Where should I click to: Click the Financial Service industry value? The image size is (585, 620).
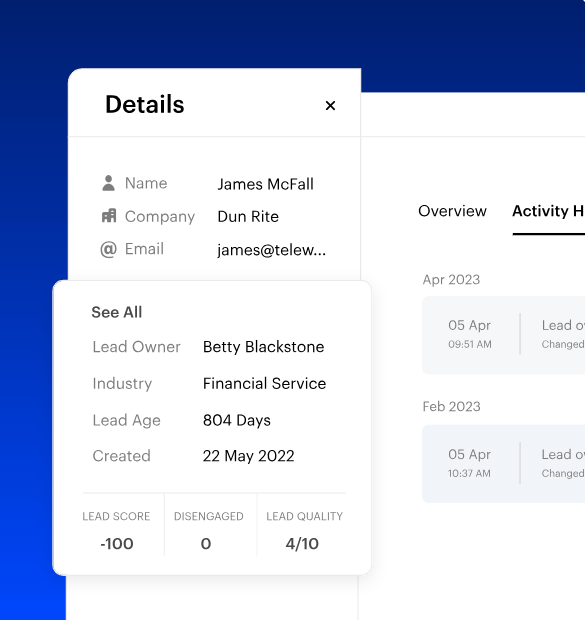pyautogui.click(x=264, y=384)
